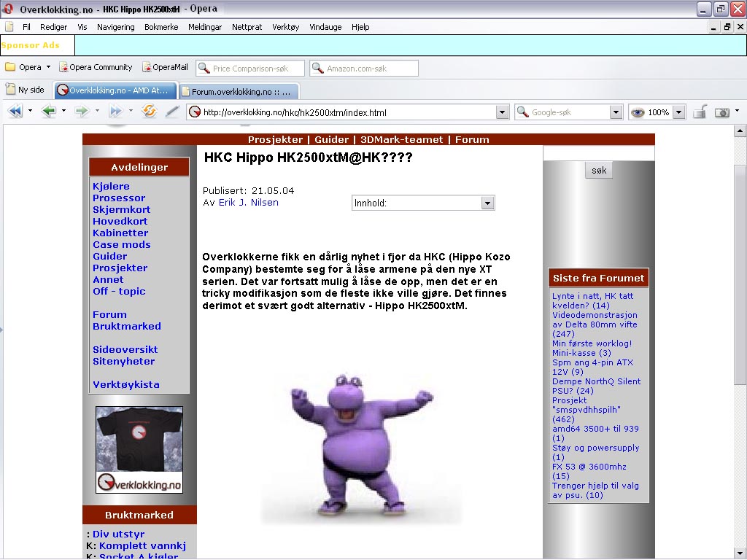This screenshot has width=747, height=560.
Task: Open the Vindauge menu
Action: [325, 27]
